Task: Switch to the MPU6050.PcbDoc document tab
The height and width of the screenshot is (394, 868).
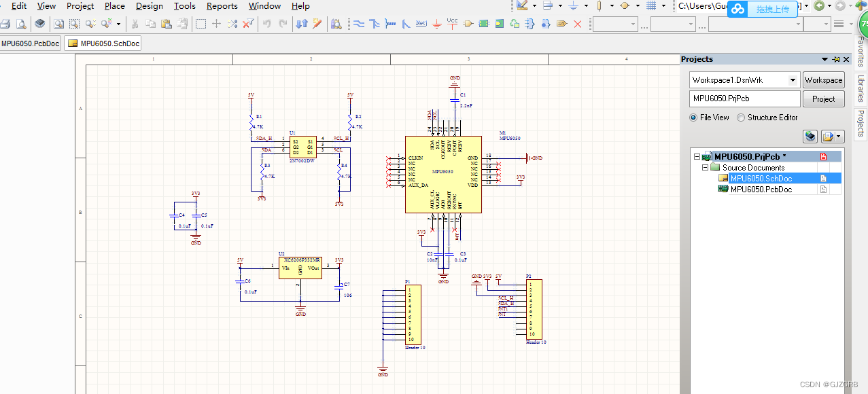Action: click(30, 43)
